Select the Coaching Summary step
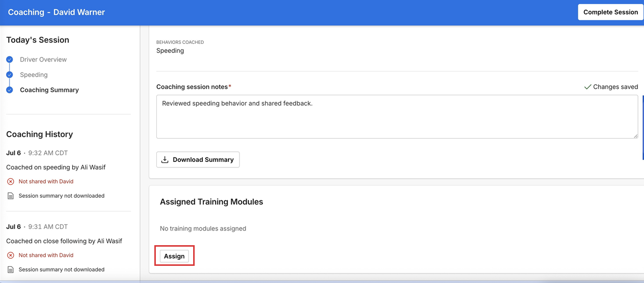This screenshot has width=644, height=283. [x=49, y=90]
